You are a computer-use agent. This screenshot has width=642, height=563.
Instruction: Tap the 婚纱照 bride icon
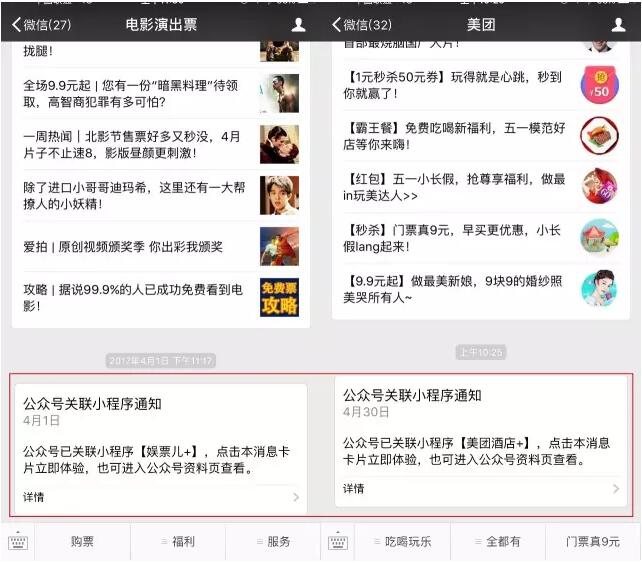(599, 289)
